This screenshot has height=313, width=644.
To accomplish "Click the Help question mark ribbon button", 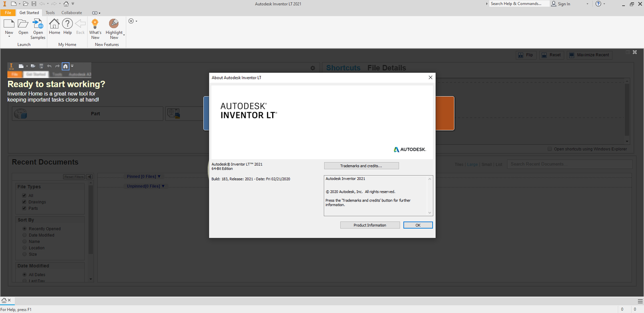I will tap(67, 27).
